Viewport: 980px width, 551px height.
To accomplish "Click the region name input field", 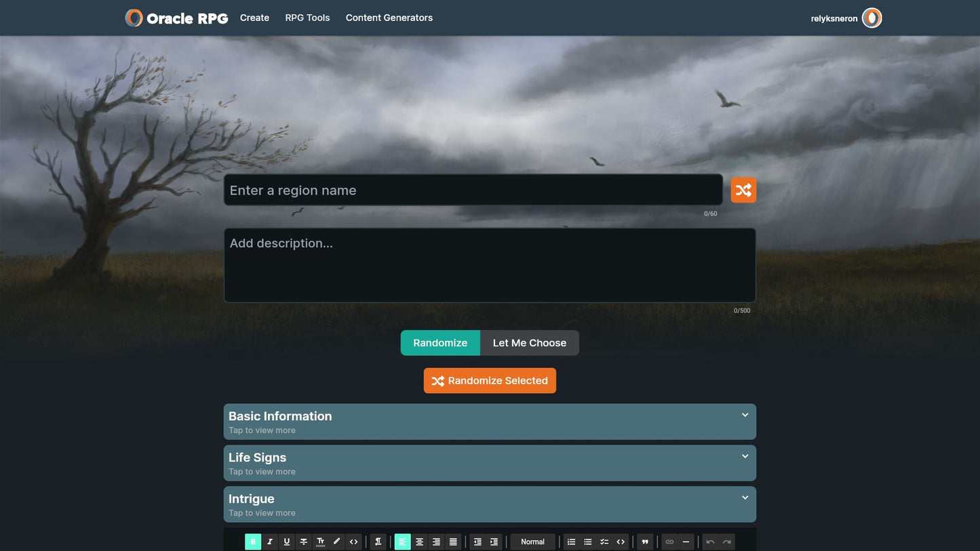I will 473,190.
